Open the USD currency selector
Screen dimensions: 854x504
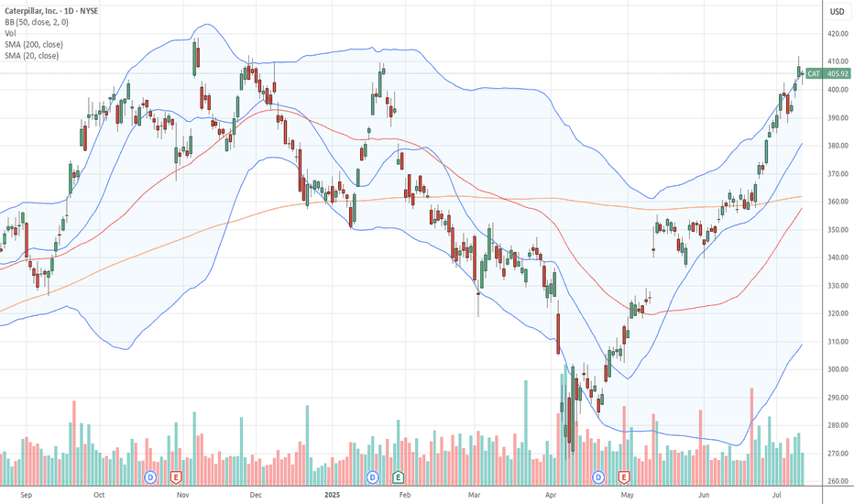(x=838, y=11)
